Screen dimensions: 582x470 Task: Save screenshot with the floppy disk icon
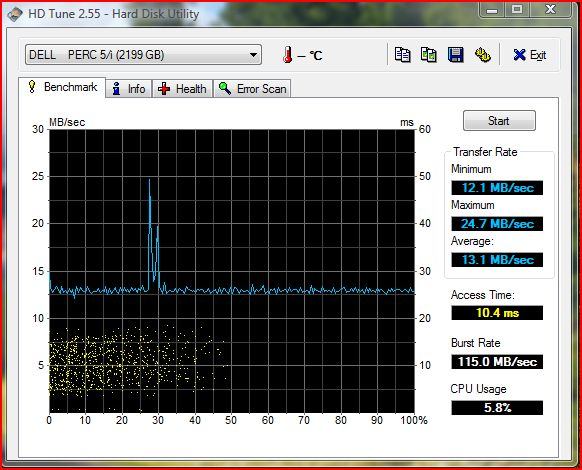pos(455,55)
